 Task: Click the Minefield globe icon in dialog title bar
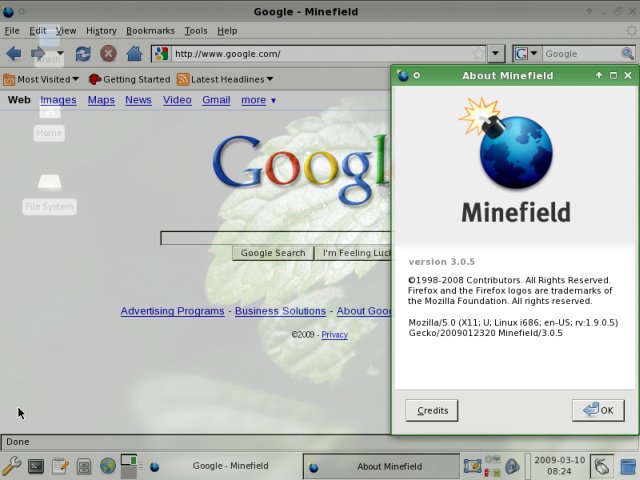[403, 76]
